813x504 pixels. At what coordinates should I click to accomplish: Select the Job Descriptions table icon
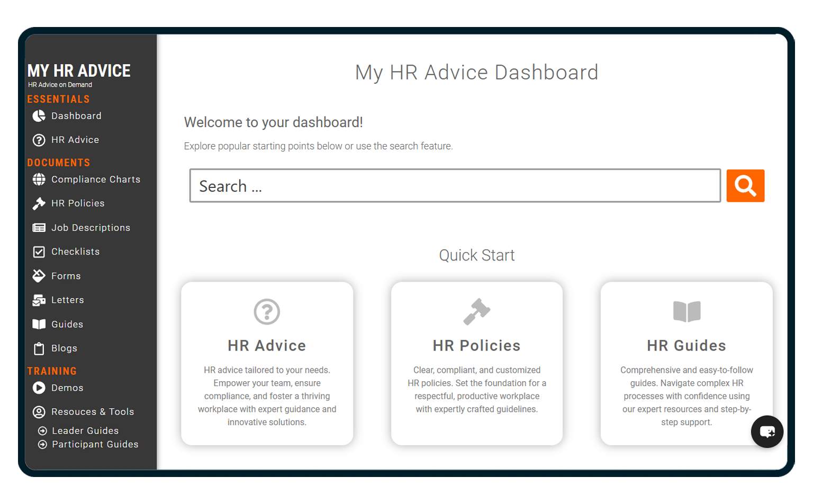coord(38,228)
